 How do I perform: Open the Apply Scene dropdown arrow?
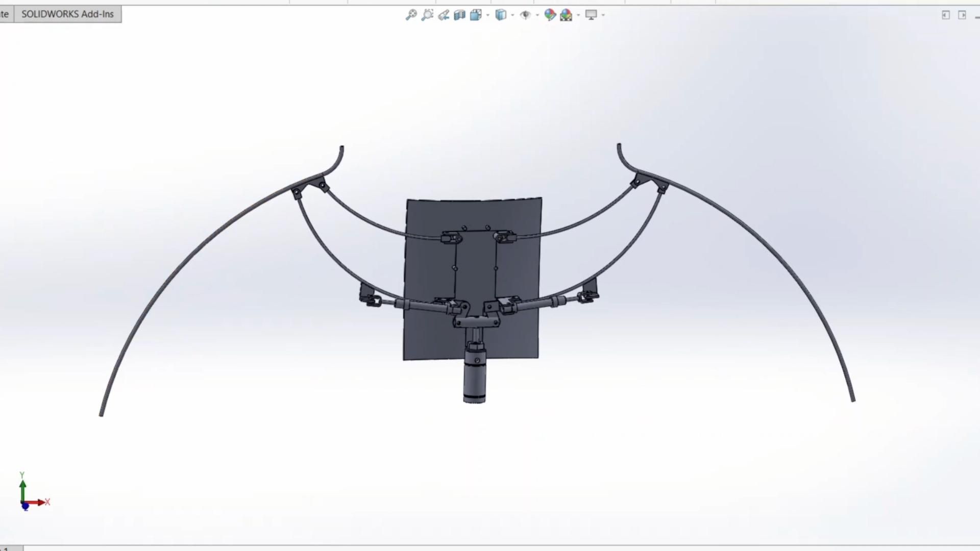pyautogui.click(x=578, y=15)
